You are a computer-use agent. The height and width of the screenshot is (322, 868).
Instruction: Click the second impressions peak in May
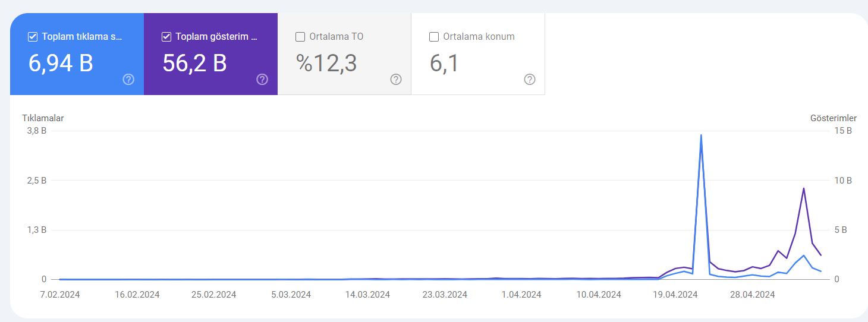804,189
